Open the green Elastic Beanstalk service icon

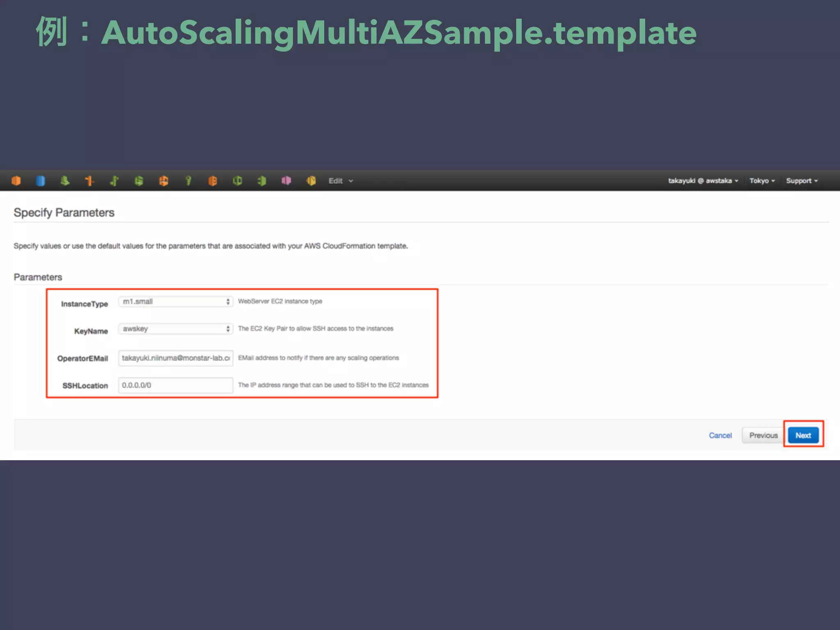tap(65, 181)
